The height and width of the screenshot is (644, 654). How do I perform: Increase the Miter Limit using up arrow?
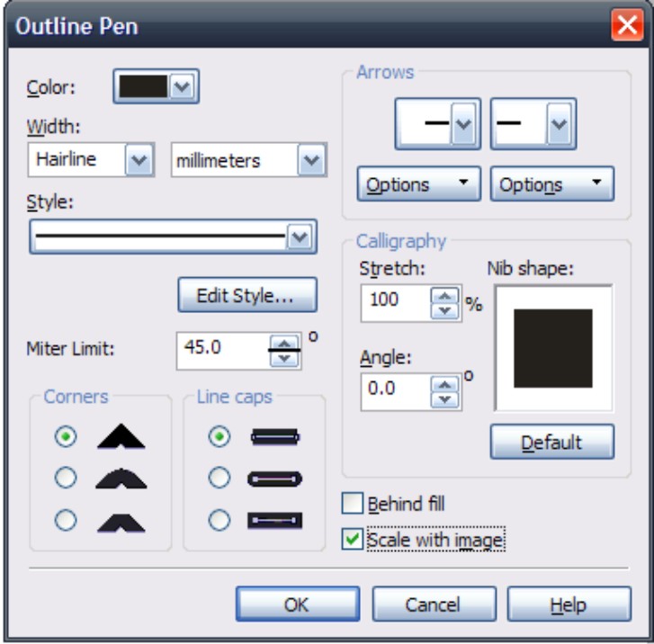pos(284,344)
